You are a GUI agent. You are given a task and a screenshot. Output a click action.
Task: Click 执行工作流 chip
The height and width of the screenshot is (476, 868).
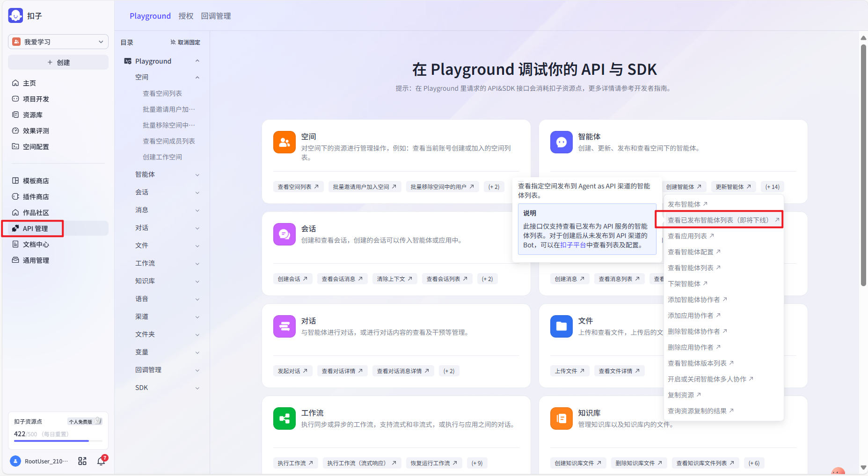295,463
